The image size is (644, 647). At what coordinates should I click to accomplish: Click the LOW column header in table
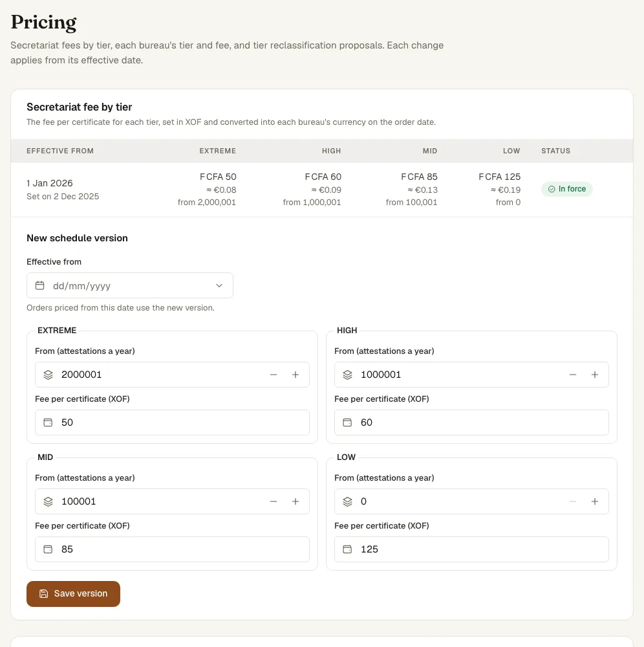pos(511,151)
